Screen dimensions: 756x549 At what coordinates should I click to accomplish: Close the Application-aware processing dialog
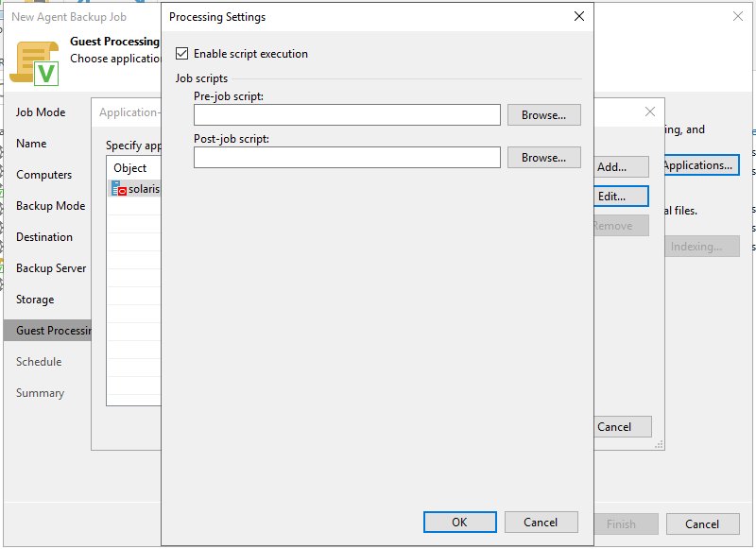pyautogui.click(x=650, y=112)
